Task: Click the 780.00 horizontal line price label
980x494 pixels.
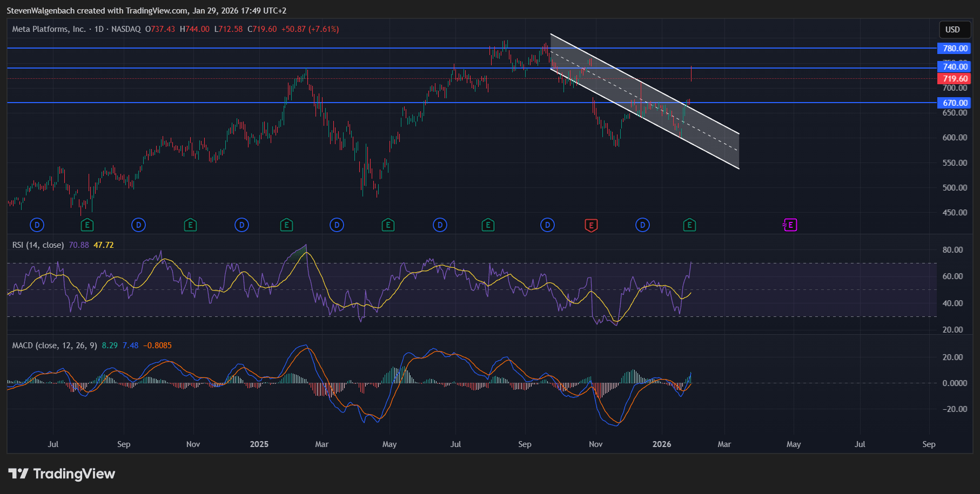Action: pos(955,49)
